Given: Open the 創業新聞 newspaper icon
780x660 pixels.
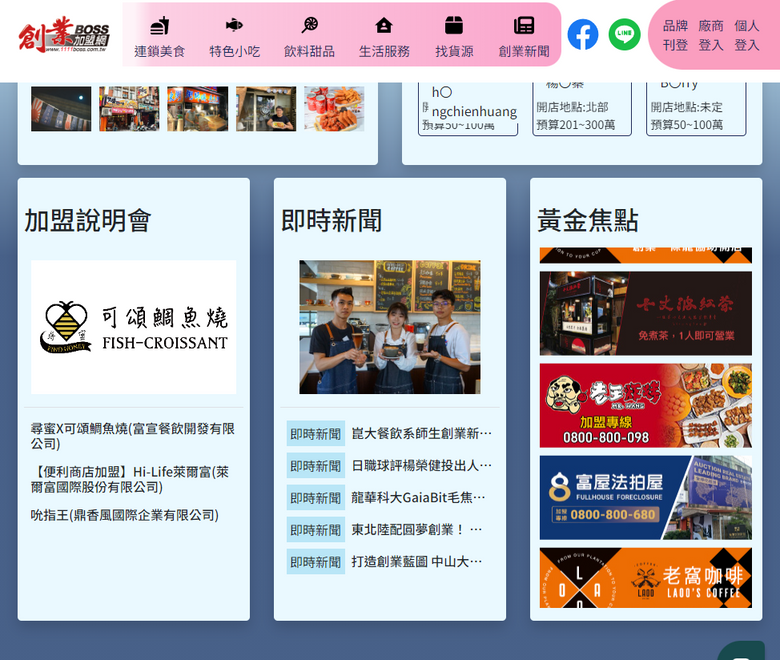Looking at the screenshot, I should 524,25.
